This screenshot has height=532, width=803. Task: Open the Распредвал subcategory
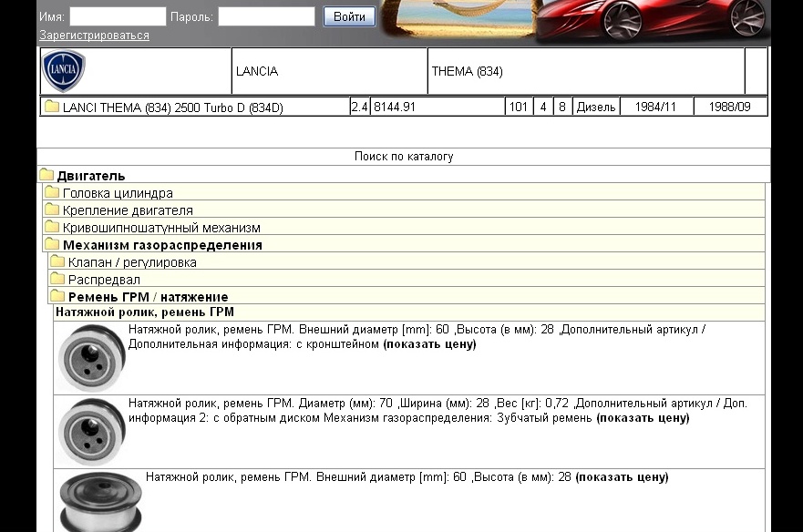104,280
